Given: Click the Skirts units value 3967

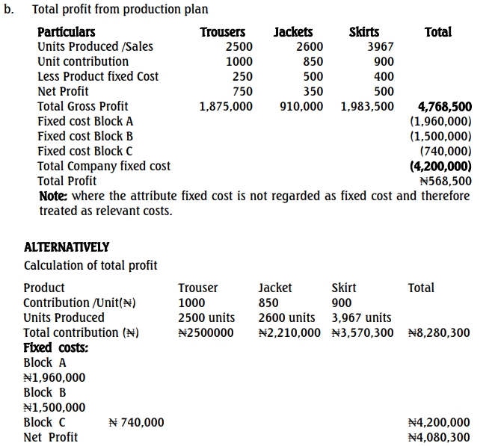Looking at the screenshot, I should (x=380, y=46).
